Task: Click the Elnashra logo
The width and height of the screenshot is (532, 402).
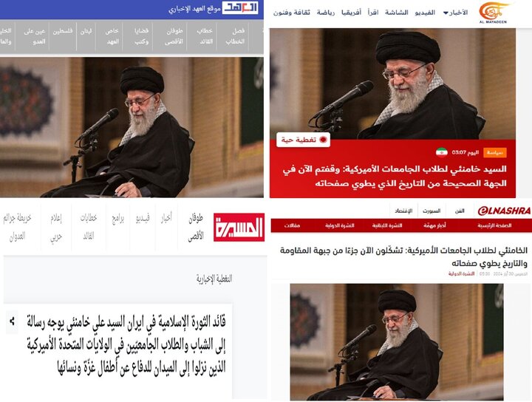Action: pyautogui.click(x=504, y=211)
